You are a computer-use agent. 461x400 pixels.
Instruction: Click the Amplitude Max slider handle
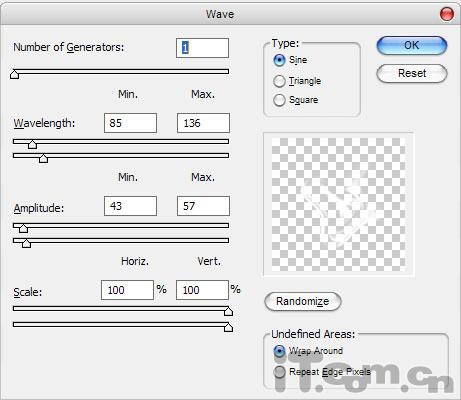click(x=26, y=243)
